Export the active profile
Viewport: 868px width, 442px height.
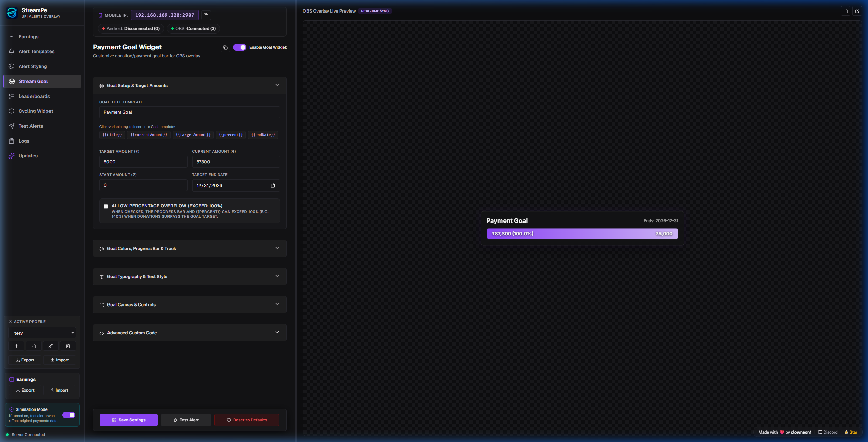(25, 360)
